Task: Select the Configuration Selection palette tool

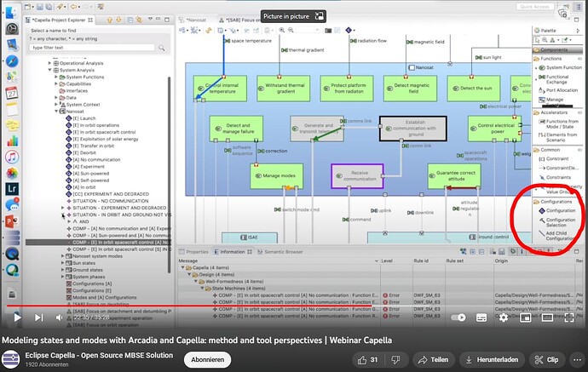Action: tap(557, 222)
